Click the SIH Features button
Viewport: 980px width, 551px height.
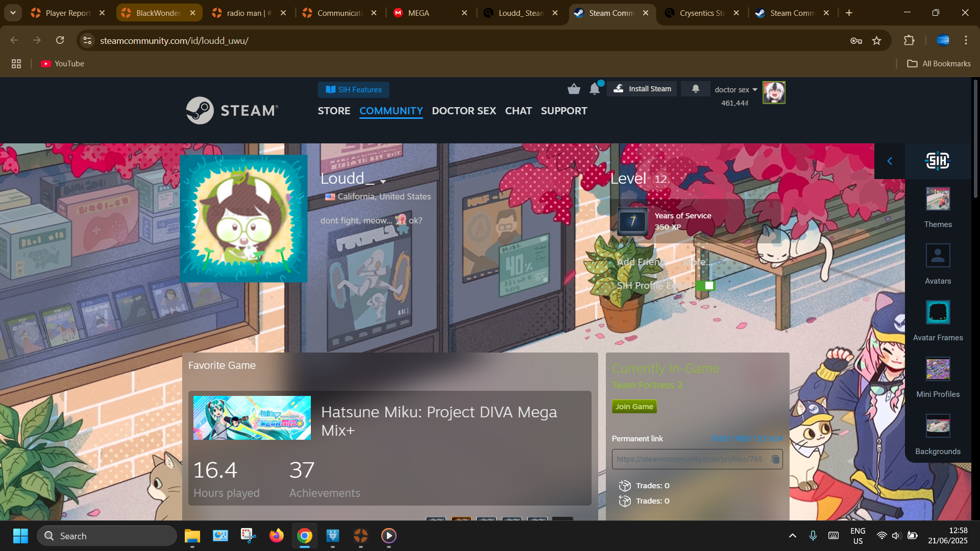click(x=354, y=90)
